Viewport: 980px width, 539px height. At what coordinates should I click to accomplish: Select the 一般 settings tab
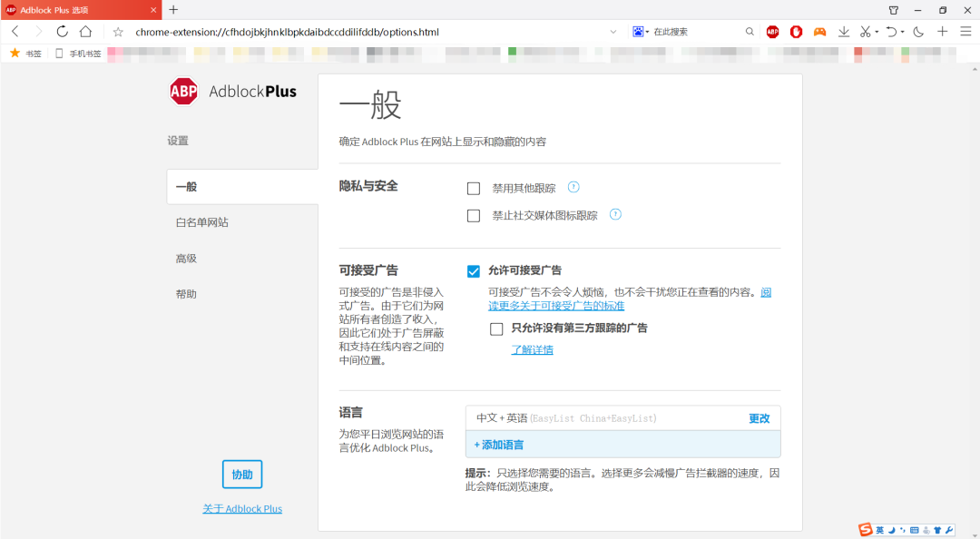[242, 186]
